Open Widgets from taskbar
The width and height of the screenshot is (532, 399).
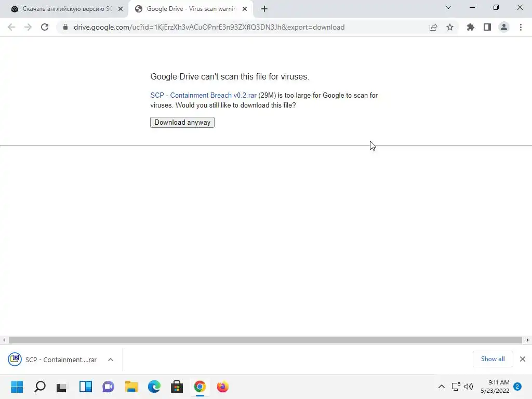[x=86, y=387]
